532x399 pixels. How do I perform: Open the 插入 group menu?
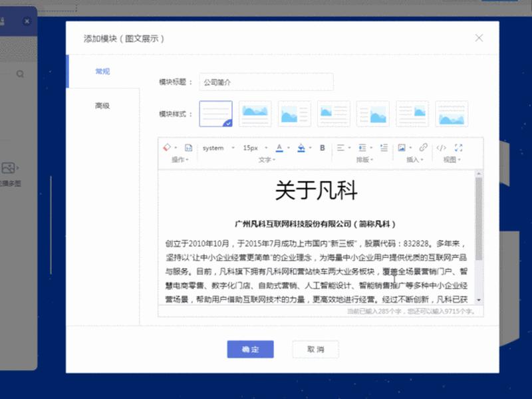point(414,160)
